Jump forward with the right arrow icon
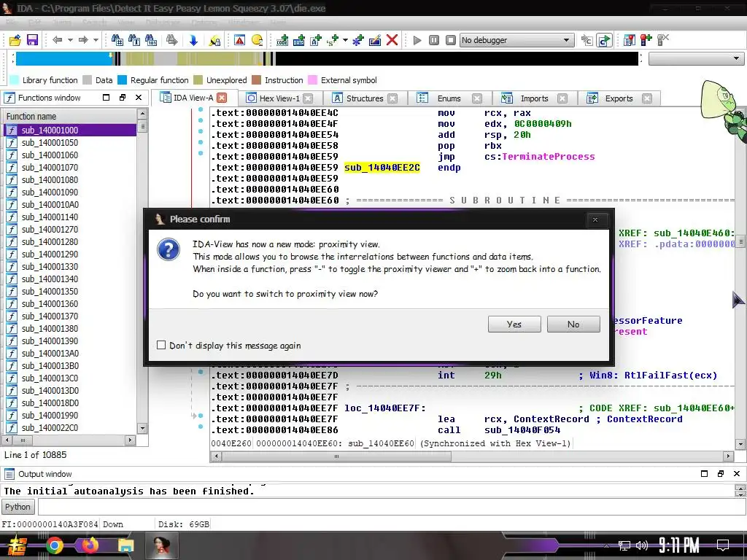This screenshot has height=560, width=747. tap(83, 40)
